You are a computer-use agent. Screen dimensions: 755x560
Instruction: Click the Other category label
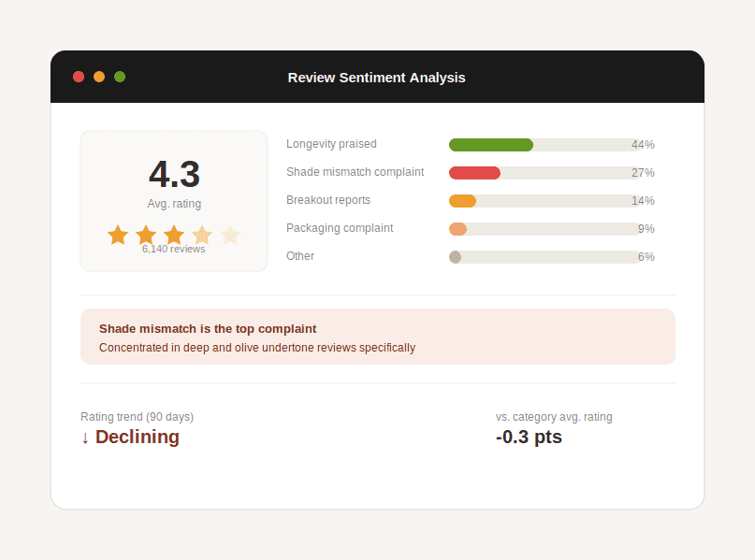point(300,256)
